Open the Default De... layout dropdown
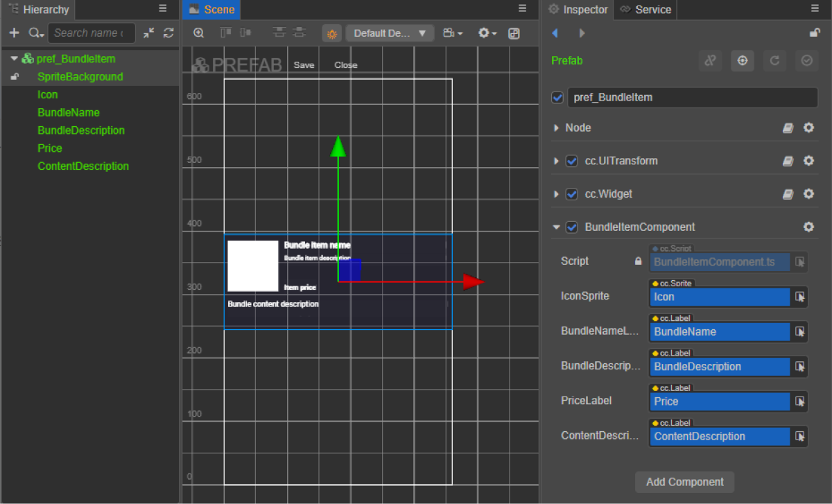This screenshot has width=832, height=504. (390, 33)
